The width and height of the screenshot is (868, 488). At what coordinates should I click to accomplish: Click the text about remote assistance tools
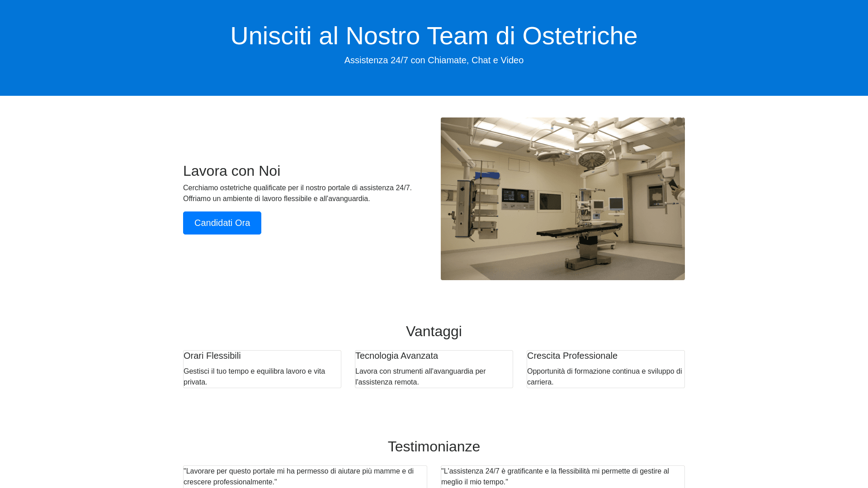[420, 376]
